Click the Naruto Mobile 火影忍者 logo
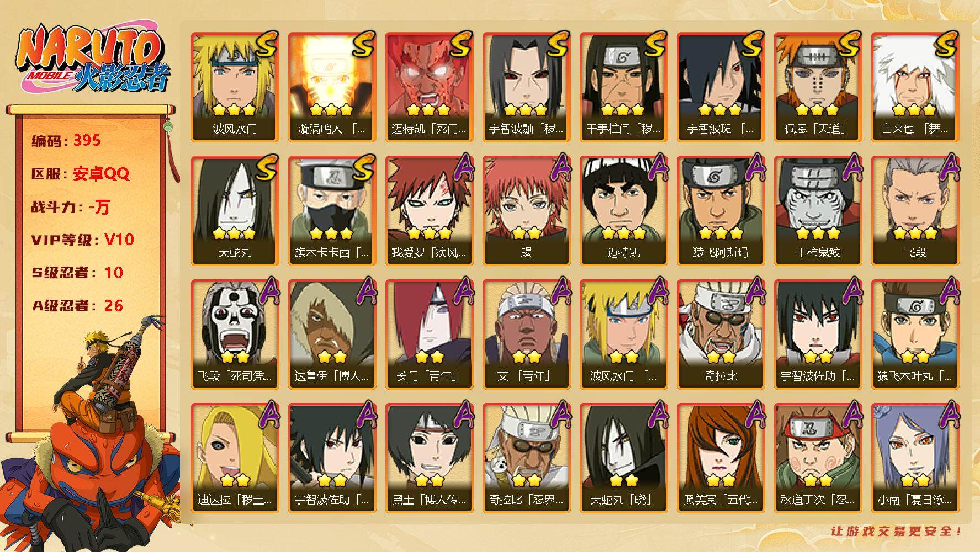980x552 pixels. click(x=93, y=60)
